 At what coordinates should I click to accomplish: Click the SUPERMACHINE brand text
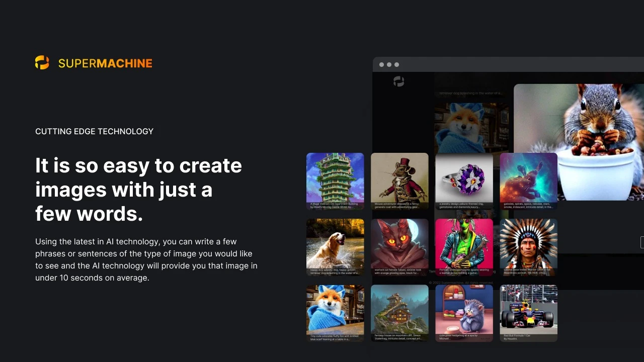click(x=105, y=63)
